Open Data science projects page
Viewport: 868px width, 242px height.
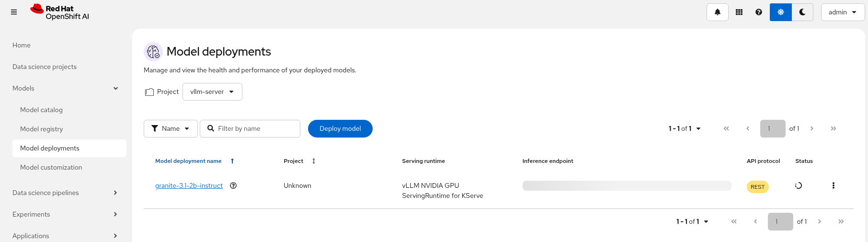pyautogui.click(x=45, y=67)
